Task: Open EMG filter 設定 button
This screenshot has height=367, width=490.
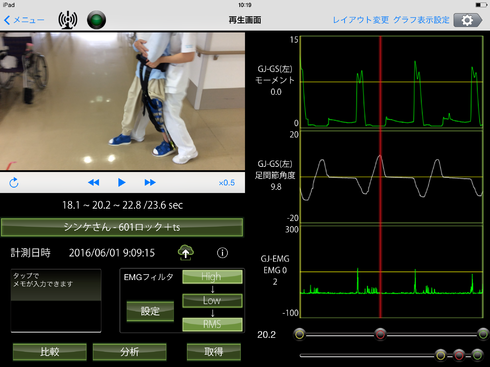Action: (x=150, y=311)
